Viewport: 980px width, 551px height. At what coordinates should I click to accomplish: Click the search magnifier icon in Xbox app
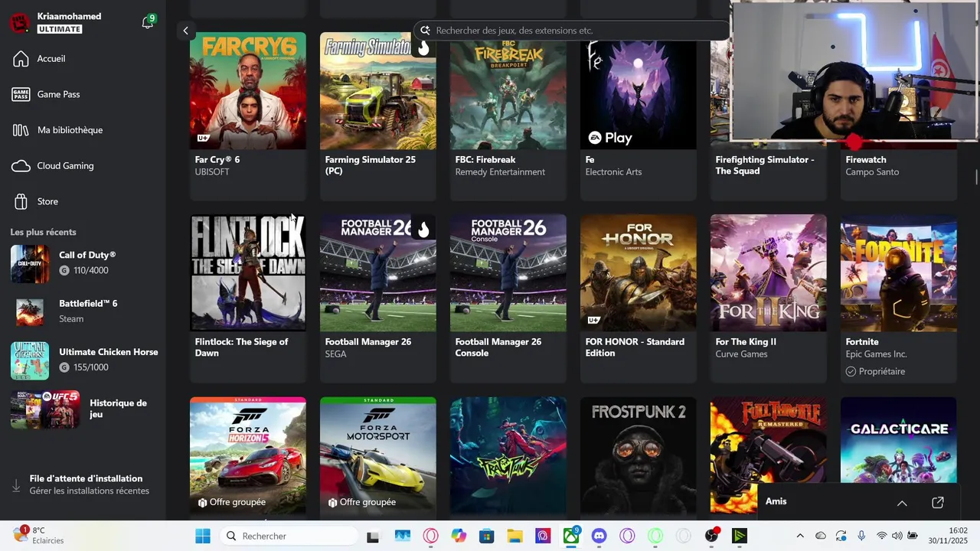(426, 31)
